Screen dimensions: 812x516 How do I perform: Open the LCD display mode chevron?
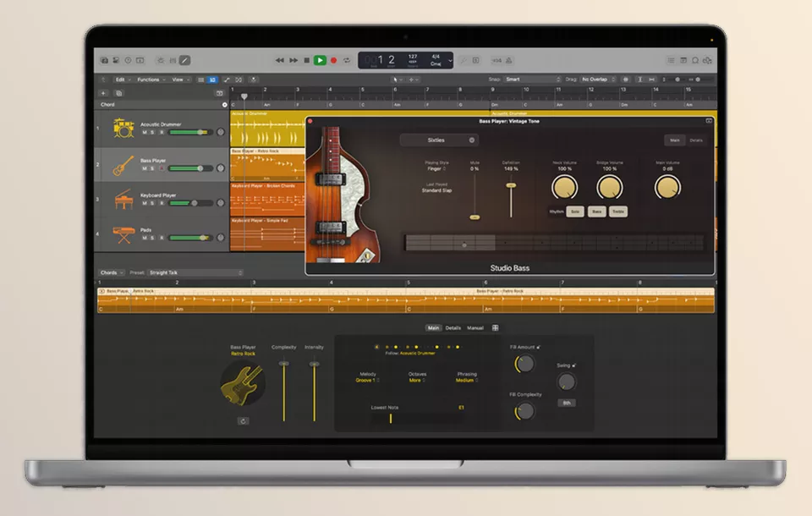pyautogui.click(x=450, y=61)
